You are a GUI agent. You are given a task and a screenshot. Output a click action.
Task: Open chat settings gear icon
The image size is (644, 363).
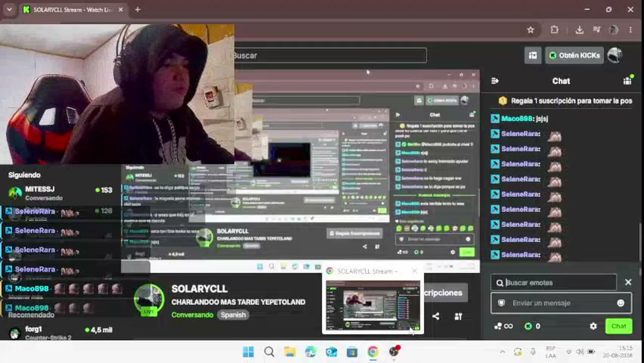click(x=593, y=326)
